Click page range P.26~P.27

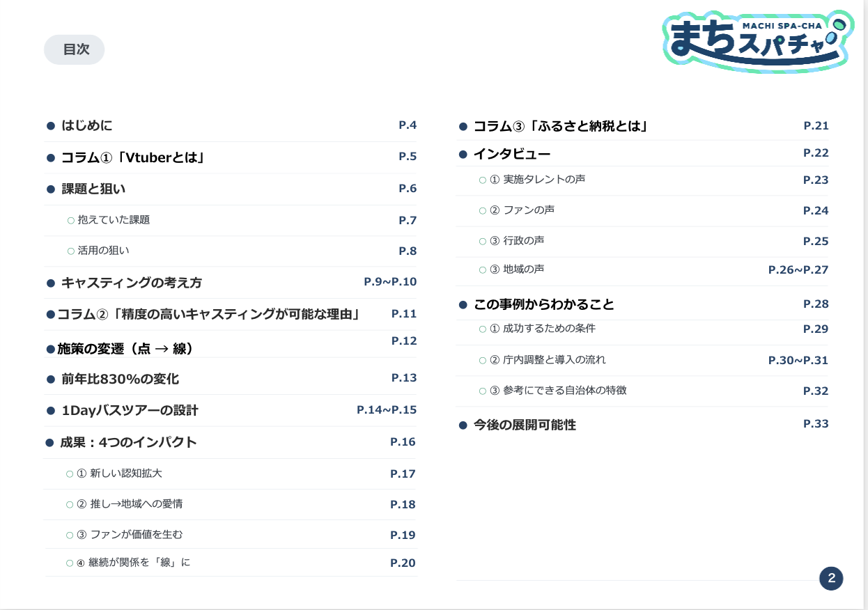[798, 270]
